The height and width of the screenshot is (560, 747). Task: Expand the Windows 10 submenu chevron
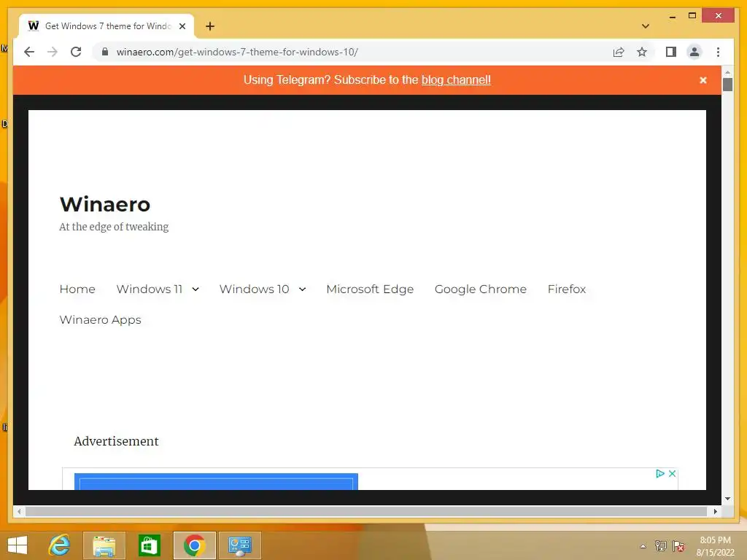coord(302,289)
